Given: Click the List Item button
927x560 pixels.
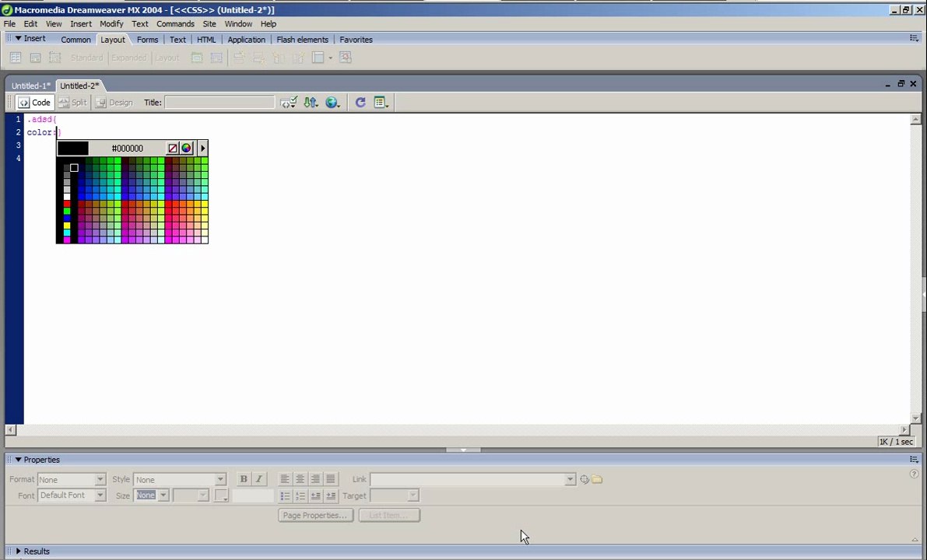Looking at the screenshot, I should (389, 515).
